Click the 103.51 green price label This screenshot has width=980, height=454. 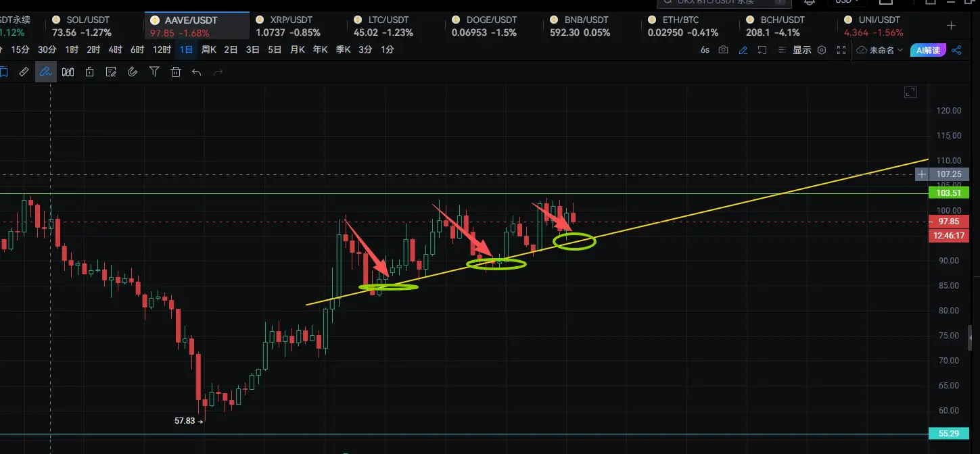[x=949, y=193]
